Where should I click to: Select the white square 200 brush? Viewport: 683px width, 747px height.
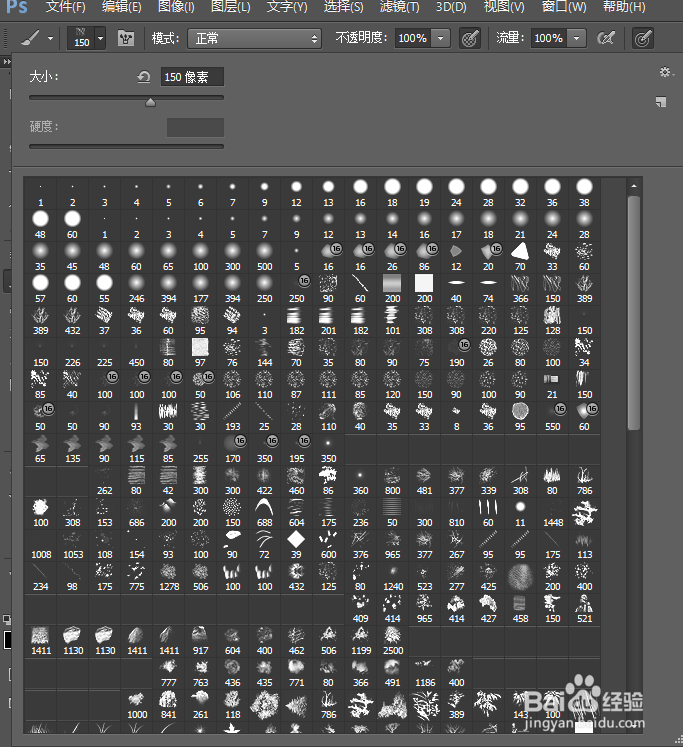424,289
